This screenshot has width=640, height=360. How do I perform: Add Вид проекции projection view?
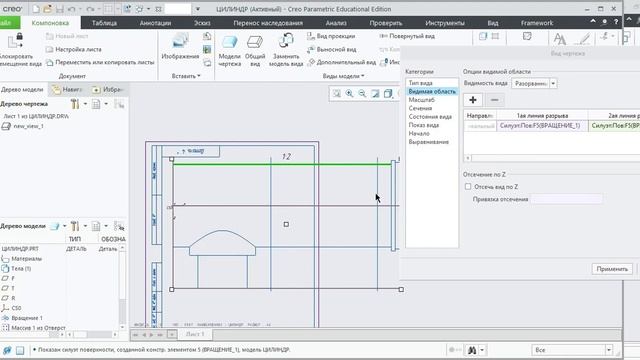331,36
